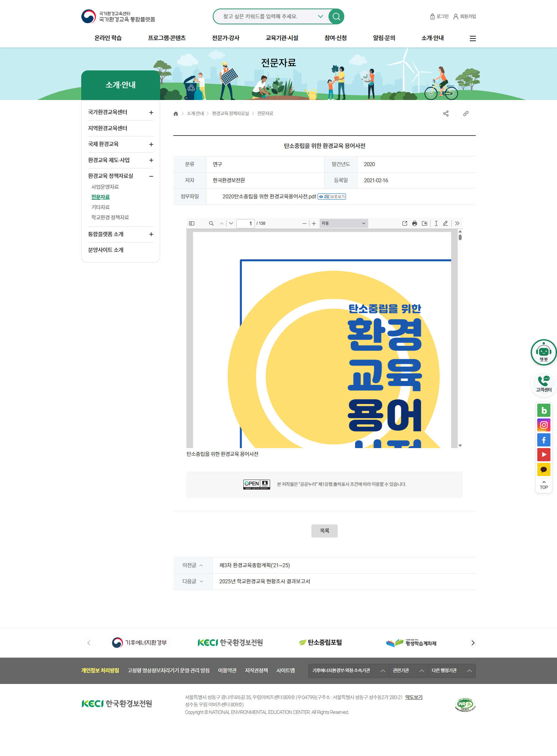
Task: Click the share icon near breadcrumb
Action: (x=446, y=114)
